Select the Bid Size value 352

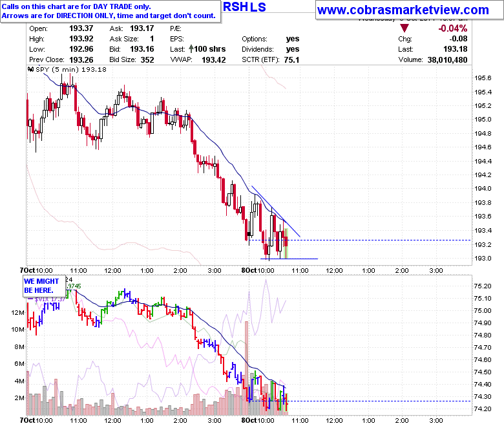click(147, 60)
